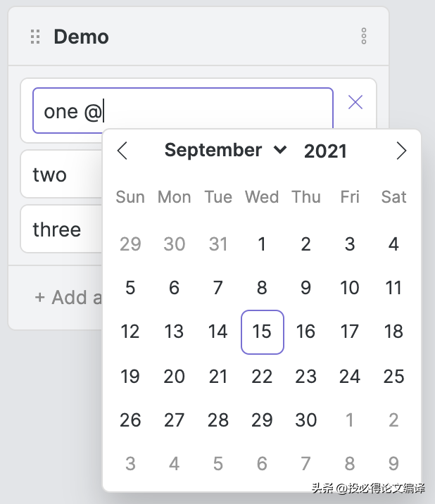Cancel editing with the X icon
This screenshot has width=435, height=504.
click(x=355, y=102)
